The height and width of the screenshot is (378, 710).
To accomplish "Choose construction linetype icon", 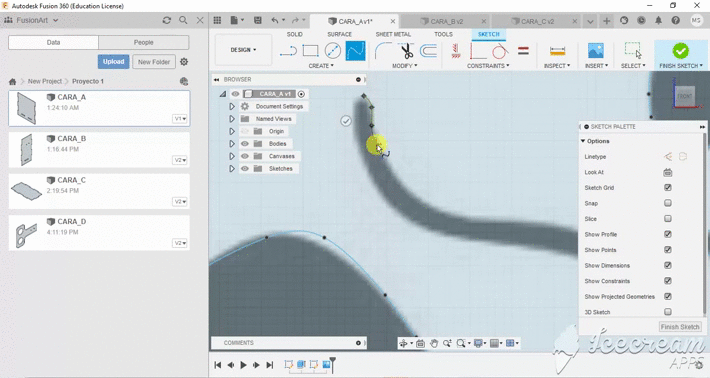I will coord(668,157).
